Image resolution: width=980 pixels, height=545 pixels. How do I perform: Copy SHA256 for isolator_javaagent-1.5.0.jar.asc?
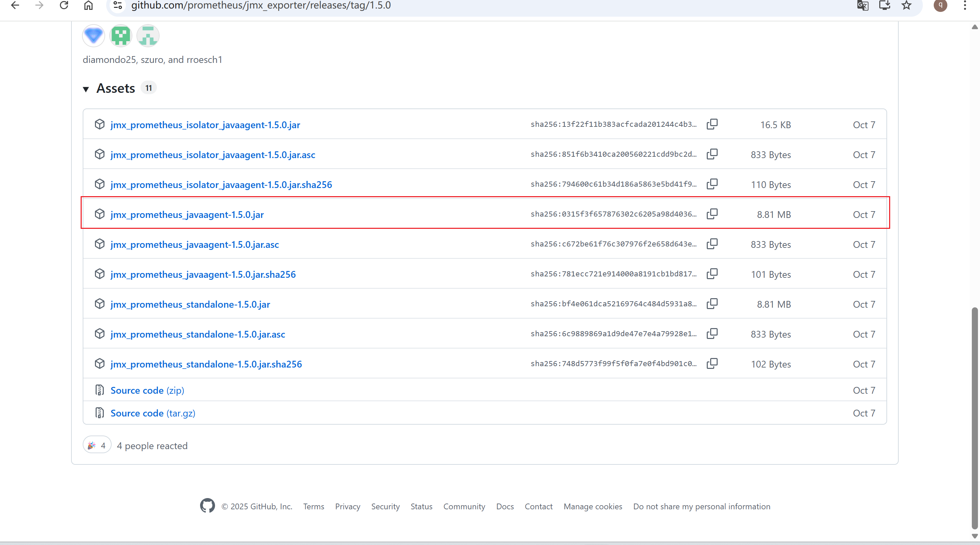pyautogui.click(x=712, y=154)
